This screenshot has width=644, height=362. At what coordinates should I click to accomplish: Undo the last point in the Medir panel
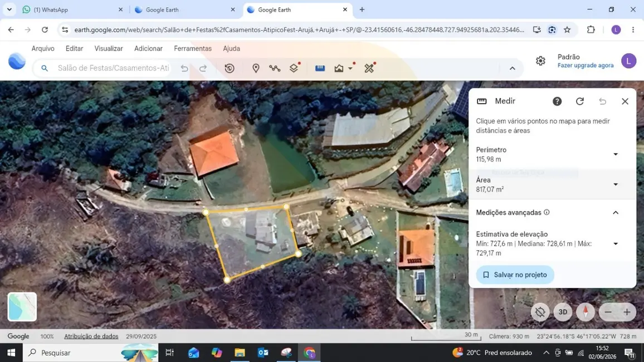tap(602, 101)
